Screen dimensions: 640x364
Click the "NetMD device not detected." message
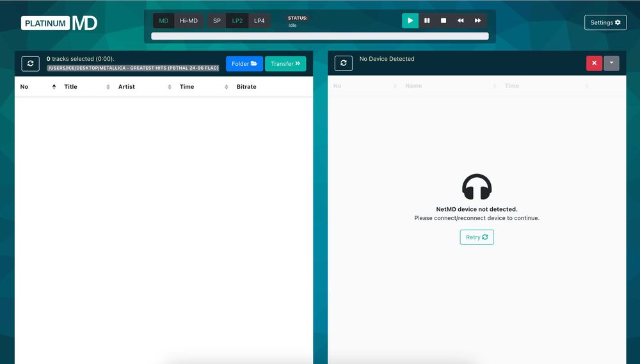coord(477,209)
